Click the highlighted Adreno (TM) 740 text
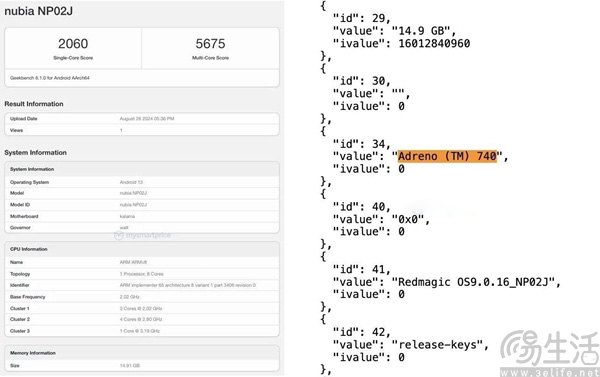The width and height of the screenshot is (600, 377). [447, 156]
